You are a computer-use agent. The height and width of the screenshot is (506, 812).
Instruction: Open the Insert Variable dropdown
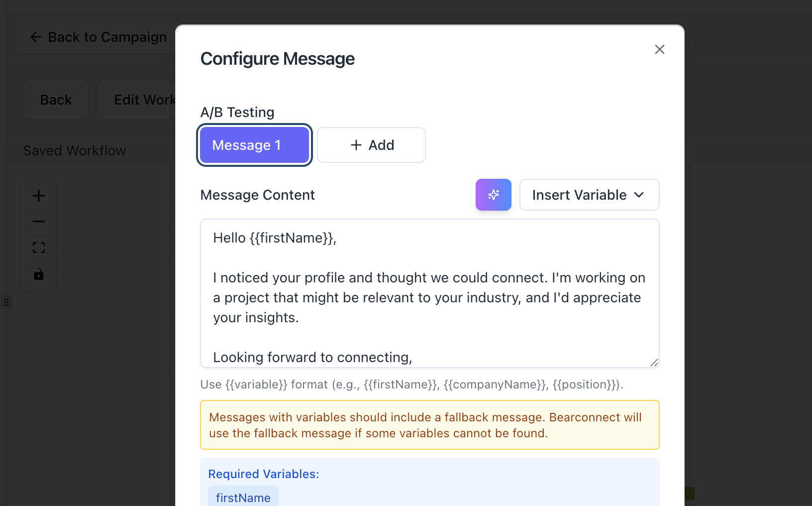(x=579, y=195)
